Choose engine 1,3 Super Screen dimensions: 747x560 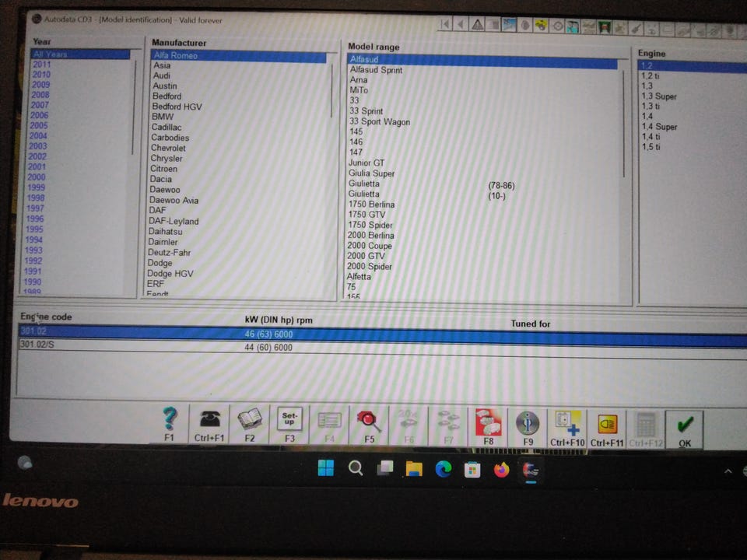[x=659, y=96]
